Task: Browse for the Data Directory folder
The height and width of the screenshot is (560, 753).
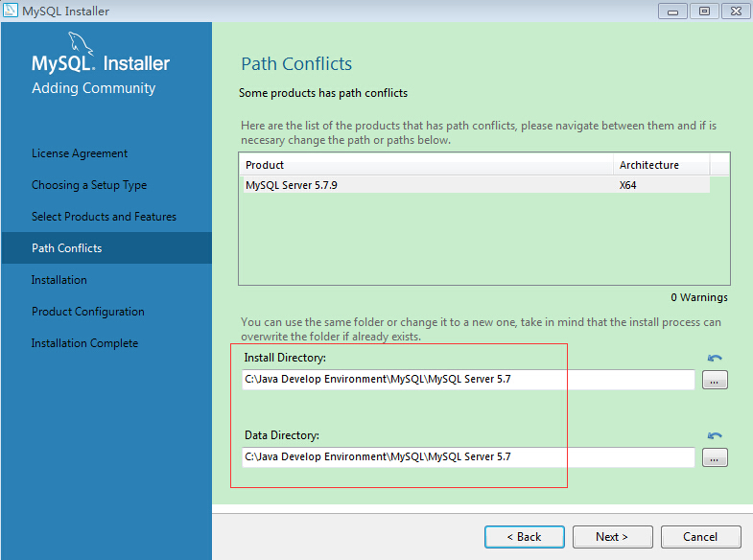Action: pyautogui.click(x=715, y=457)
